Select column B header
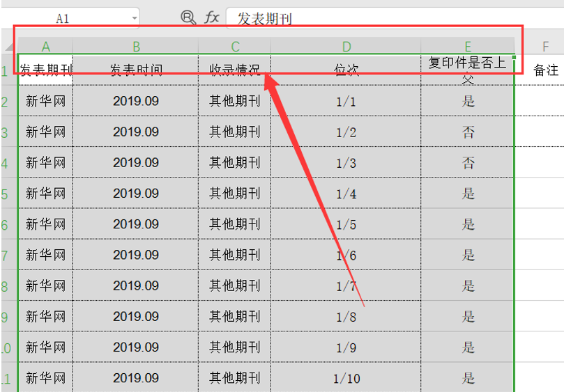Viewport: 564px width, 392px height. pyautogui.click(x=136, y=47)
